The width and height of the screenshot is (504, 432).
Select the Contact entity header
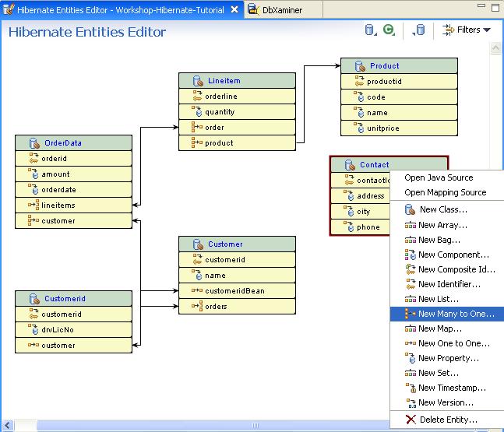(x=389, y=165)
